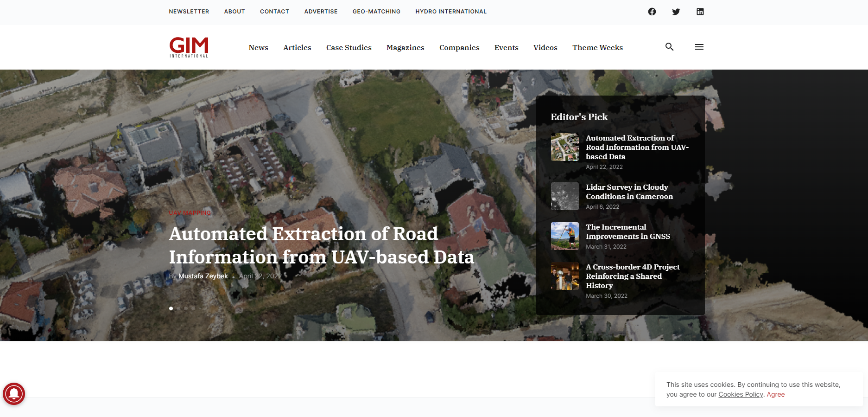Open the Case Studies menu item
Image resolution: width=868 pixels, height=417 pixels.
point(348,48)
